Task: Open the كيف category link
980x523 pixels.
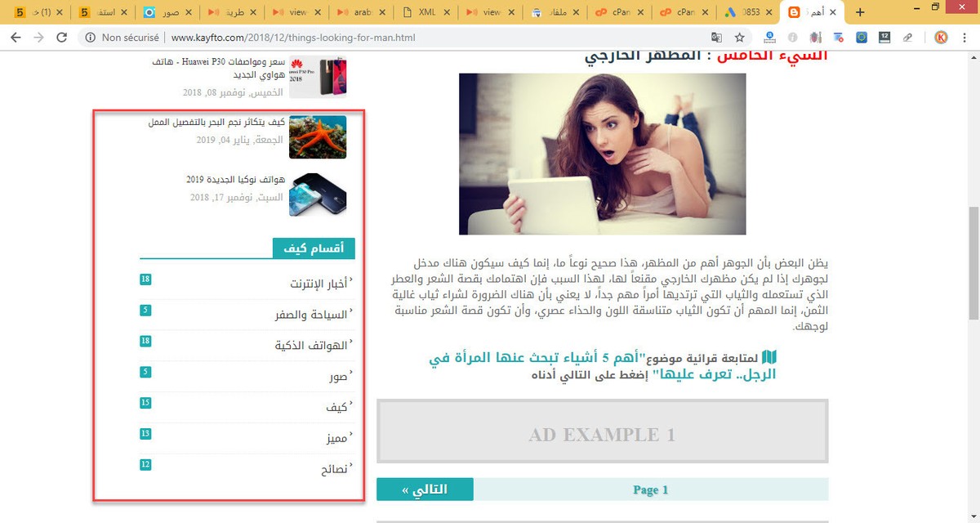Action: point(336,407)
